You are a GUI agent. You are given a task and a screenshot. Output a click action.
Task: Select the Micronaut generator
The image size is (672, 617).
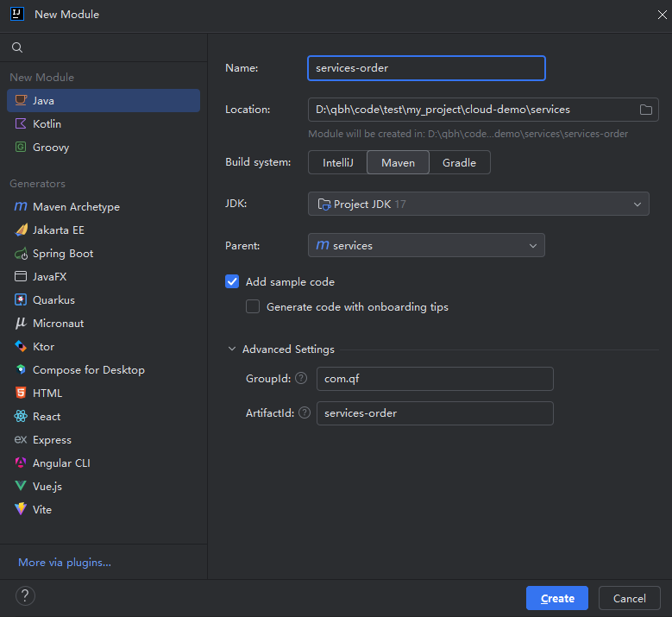tap(104, 323)
